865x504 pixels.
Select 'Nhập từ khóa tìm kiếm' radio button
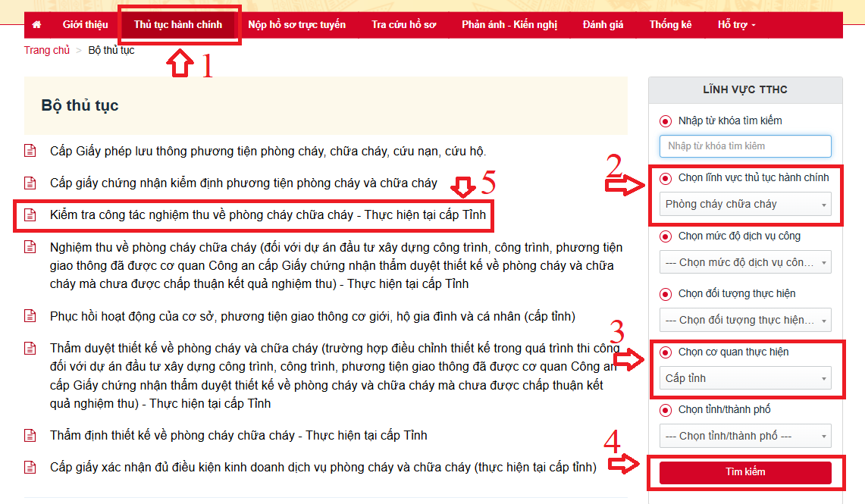click(666, 121)
